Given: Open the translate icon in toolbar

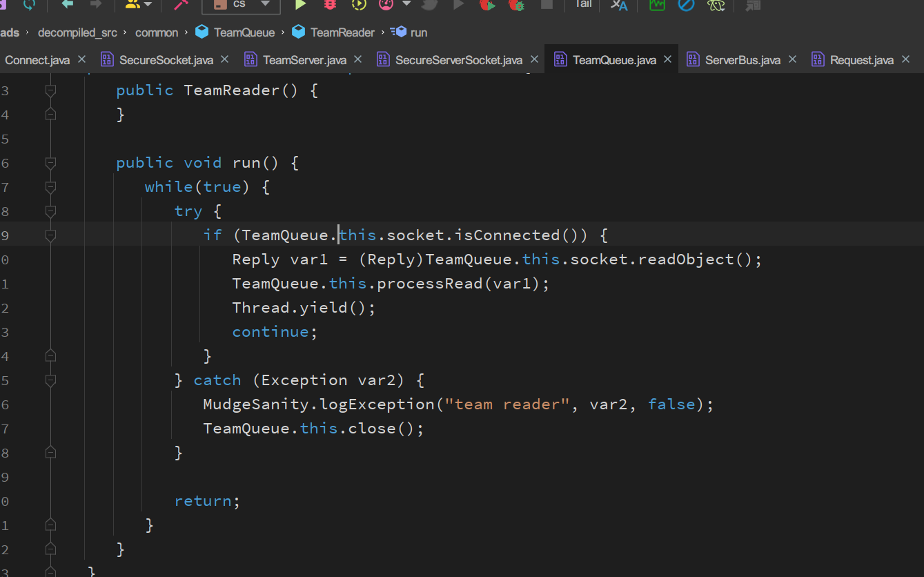Looking at the screenshot, I should pyautogui.click(x=619, y=5).
